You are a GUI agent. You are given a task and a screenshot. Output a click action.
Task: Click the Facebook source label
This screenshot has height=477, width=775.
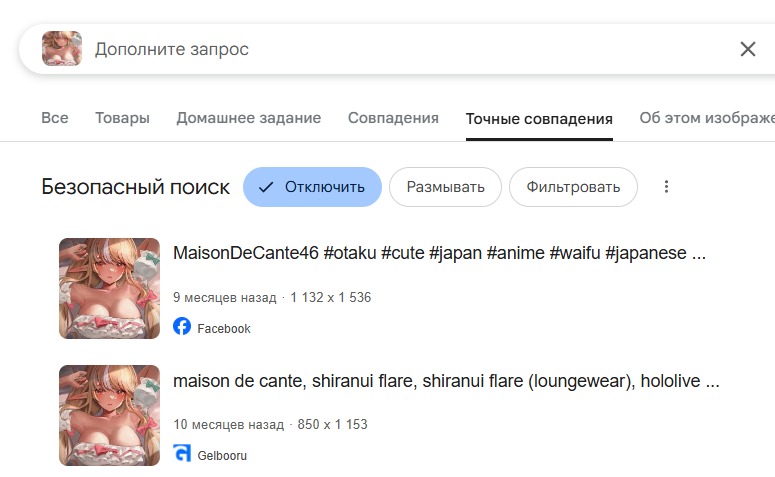(224, 328)
